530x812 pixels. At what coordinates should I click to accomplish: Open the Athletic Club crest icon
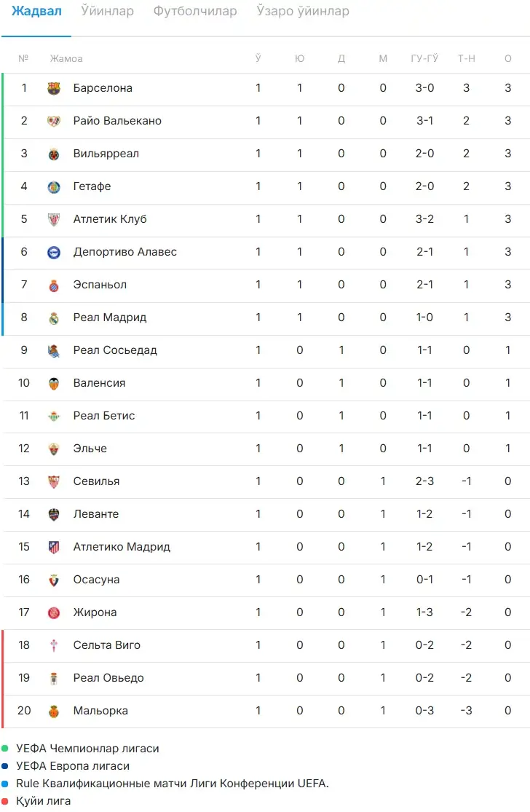pos(54,220)
